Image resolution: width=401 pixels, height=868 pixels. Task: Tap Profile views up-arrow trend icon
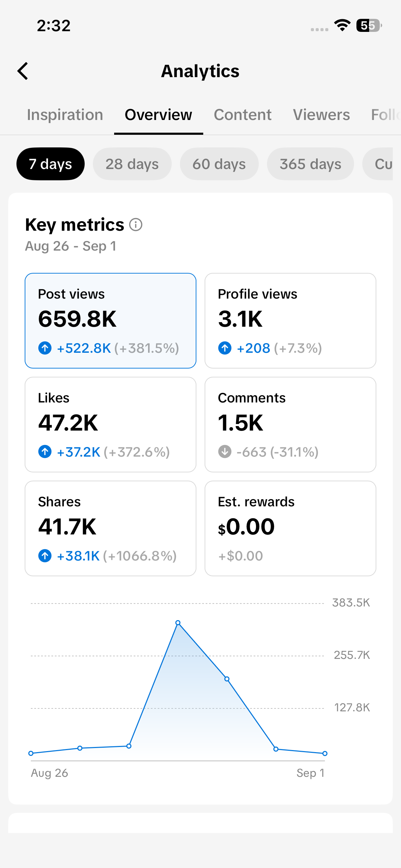click(x=225, y=348)
